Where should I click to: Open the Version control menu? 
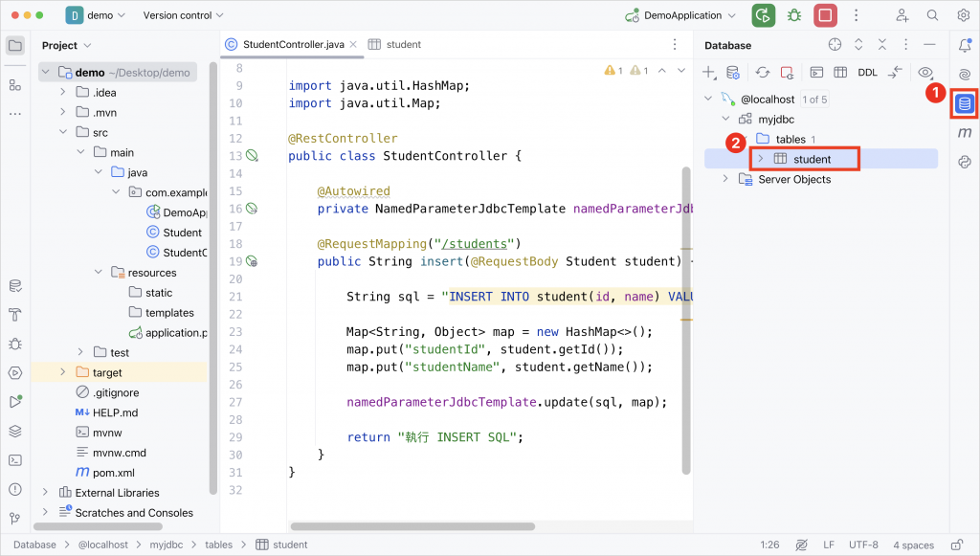click(x=183, y=15)
